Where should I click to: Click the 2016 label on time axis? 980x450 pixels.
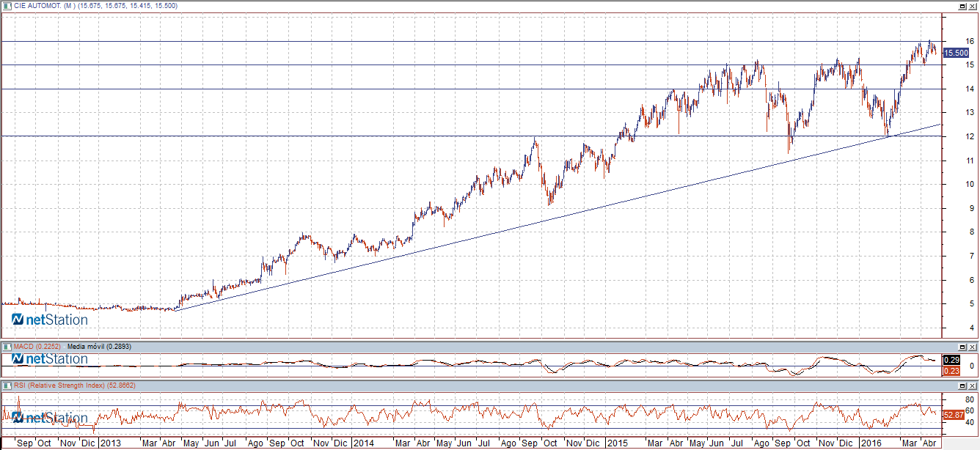click(871, 443)
